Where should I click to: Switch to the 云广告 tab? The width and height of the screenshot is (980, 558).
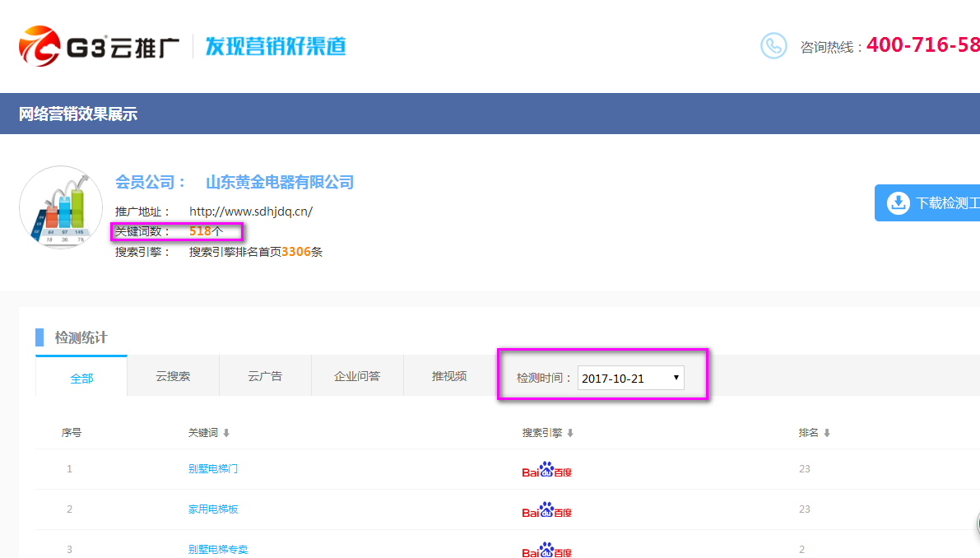pos(265,376)
